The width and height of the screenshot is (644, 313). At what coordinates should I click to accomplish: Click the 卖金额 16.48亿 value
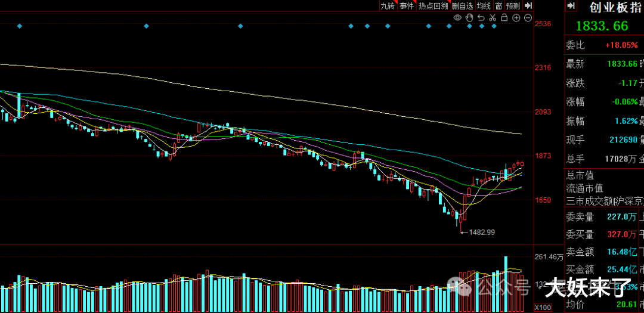[623, 252]
